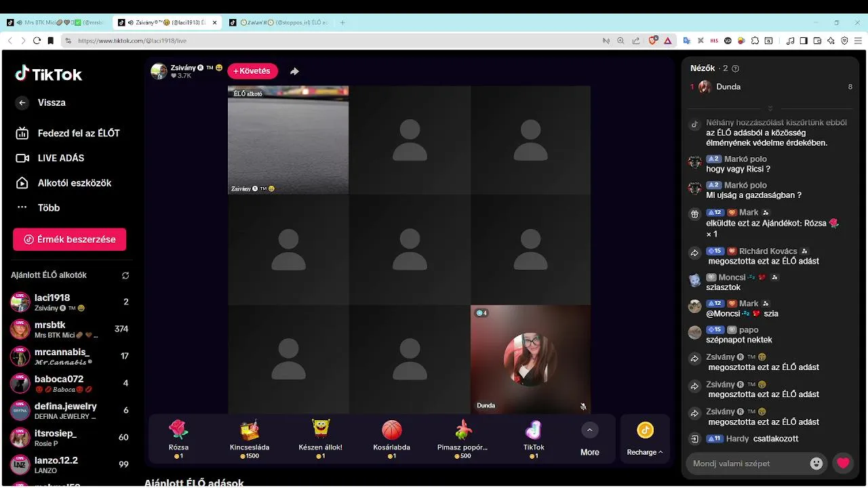Switch to the Mrs BTK Mici tab
868x488 pixels.
(55, 22)
